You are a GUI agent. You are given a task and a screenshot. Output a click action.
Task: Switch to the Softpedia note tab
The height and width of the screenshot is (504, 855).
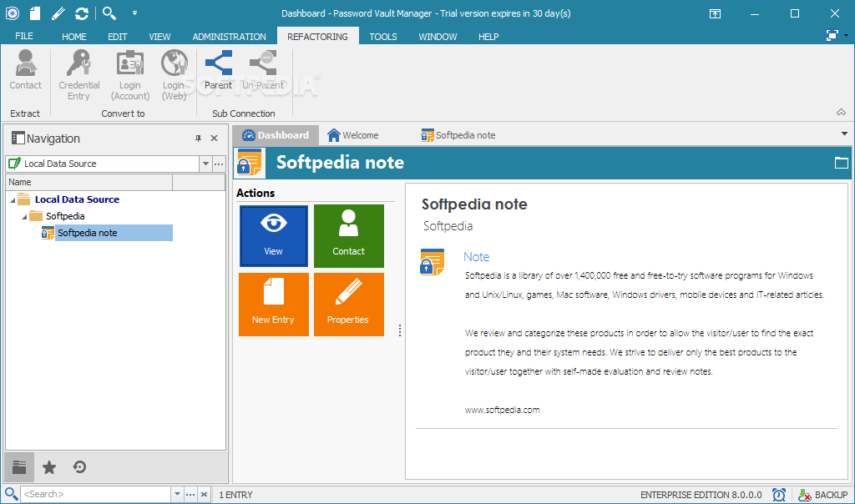458,135
